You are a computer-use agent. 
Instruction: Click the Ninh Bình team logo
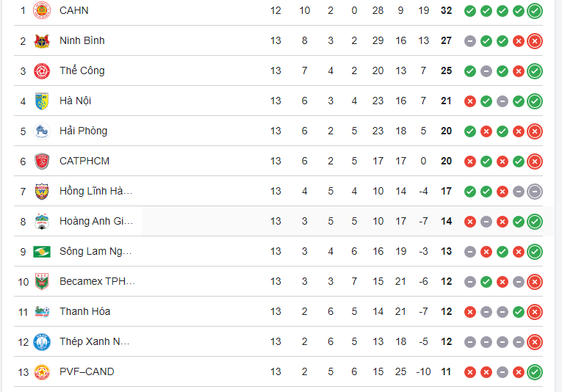pos(42,40)
